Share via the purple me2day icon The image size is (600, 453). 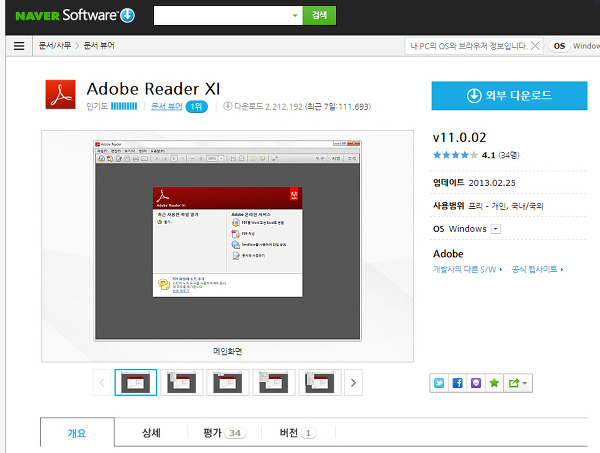click(x=476, y=383)
